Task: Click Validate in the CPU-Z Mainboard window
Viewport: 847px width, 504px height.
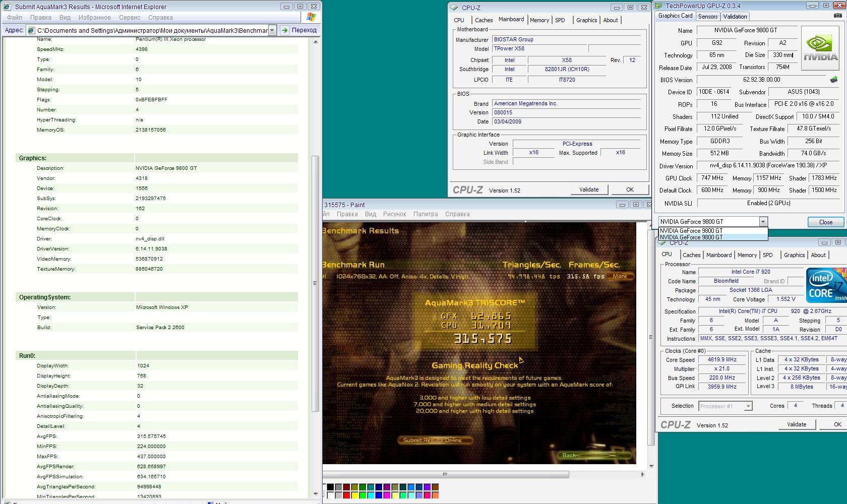Action: click(x=589, y=190)
